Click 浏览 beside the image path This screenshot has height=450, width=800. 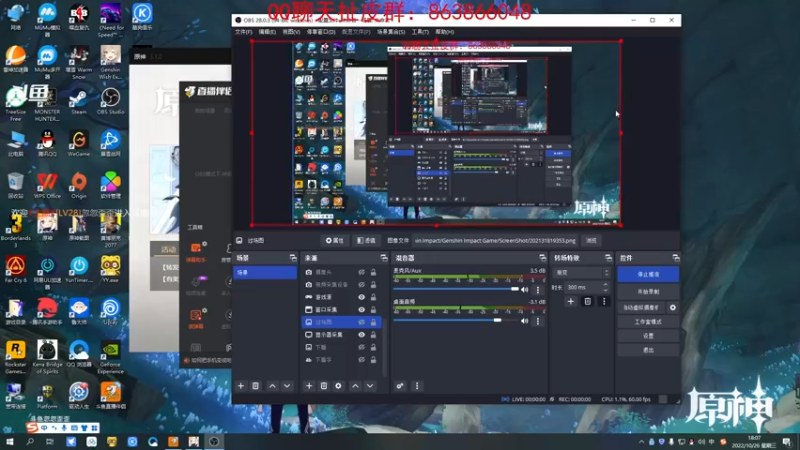point(591,240)
